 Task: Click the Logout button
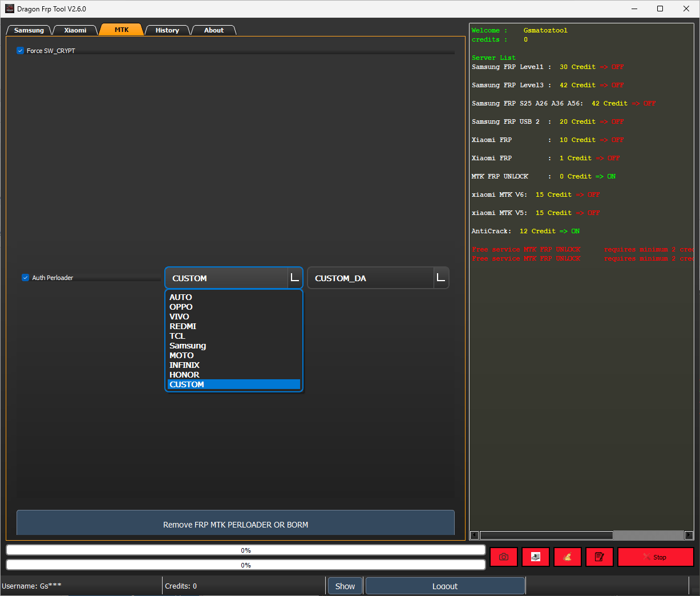(x=444, y=586)
